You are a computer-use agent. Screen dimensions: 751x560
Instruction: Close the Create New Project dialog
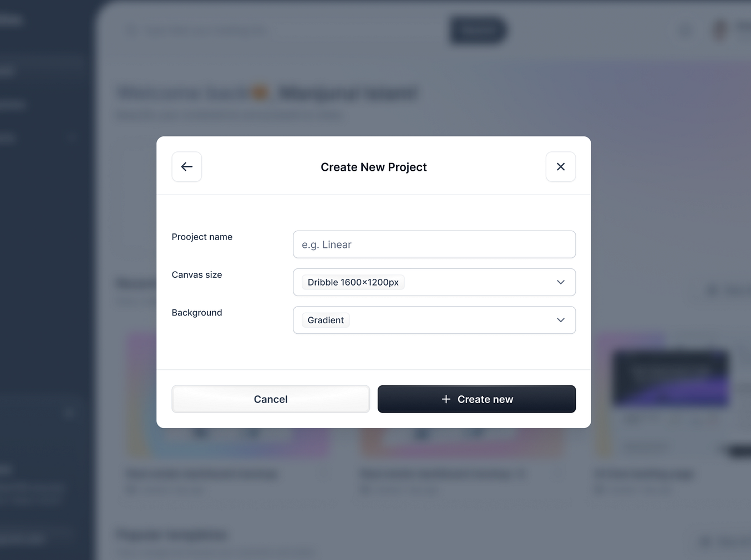point(561,167)
